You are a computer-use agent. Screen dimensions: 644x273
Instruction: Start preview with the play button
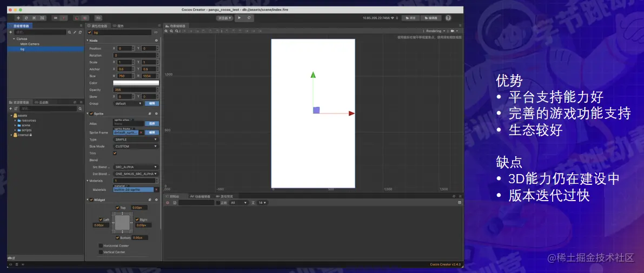(x=240, y=18)
